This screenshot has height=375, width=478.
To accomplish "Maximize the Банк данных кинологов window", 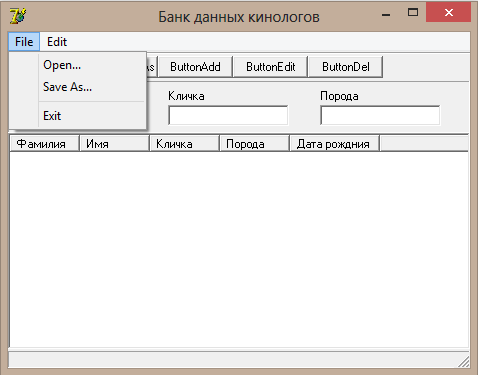I will pos(413,13).
